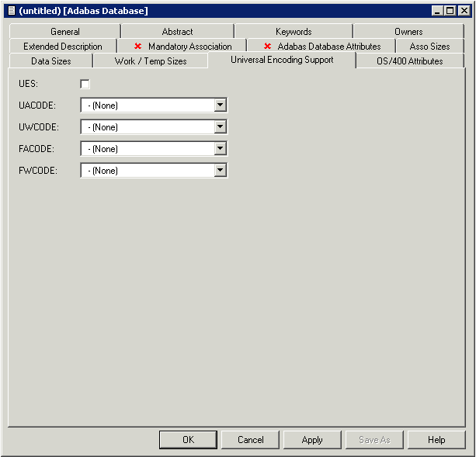
Task: Open the Data Sizes tab
Action: [50, 61]
